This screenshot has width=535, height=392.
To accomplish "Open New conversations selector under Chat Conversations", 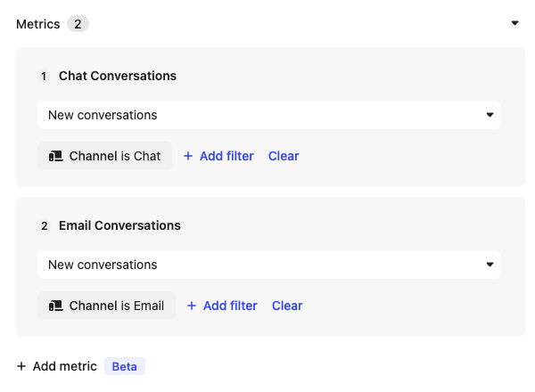I will 269,115.
